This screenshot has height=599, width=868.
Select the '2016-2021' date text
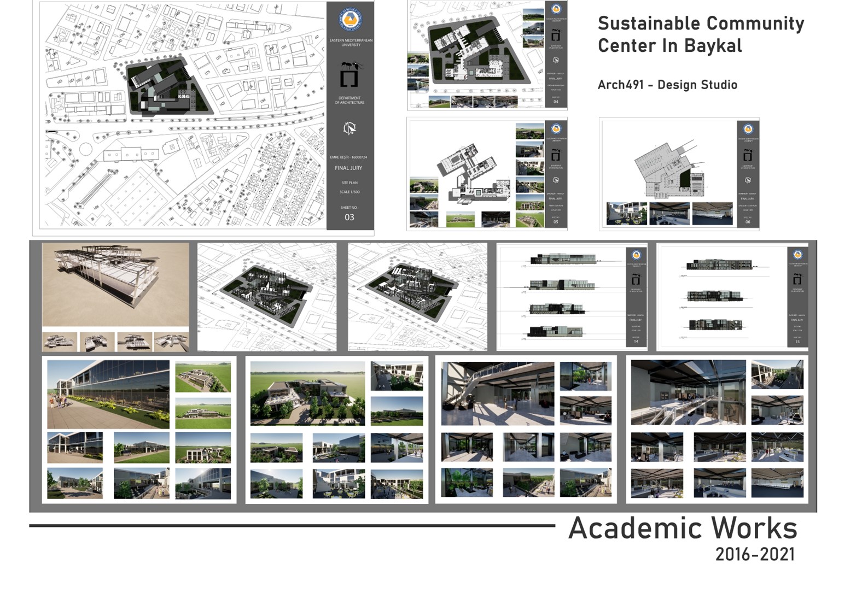755,555
